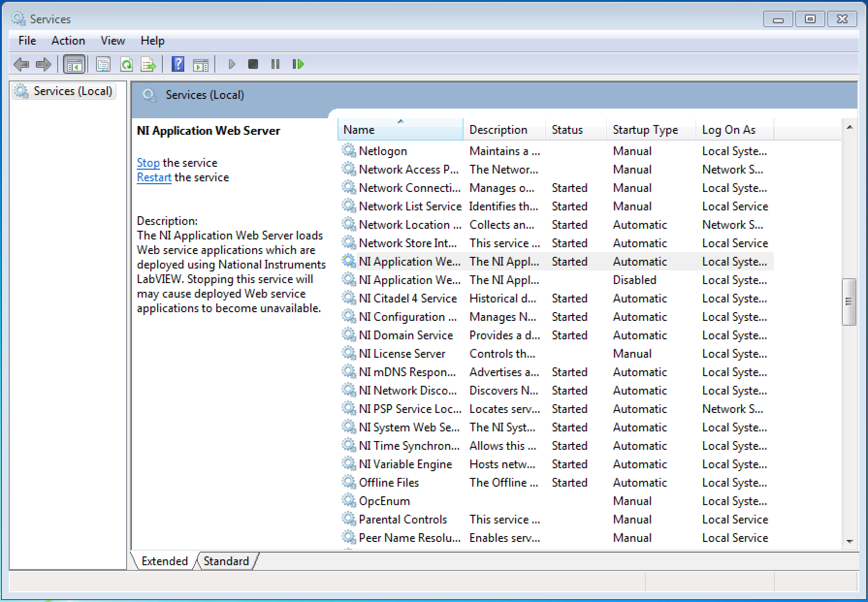Select the NI Time Synchron... service row
The image size is (868, 602).
[557, 445]
